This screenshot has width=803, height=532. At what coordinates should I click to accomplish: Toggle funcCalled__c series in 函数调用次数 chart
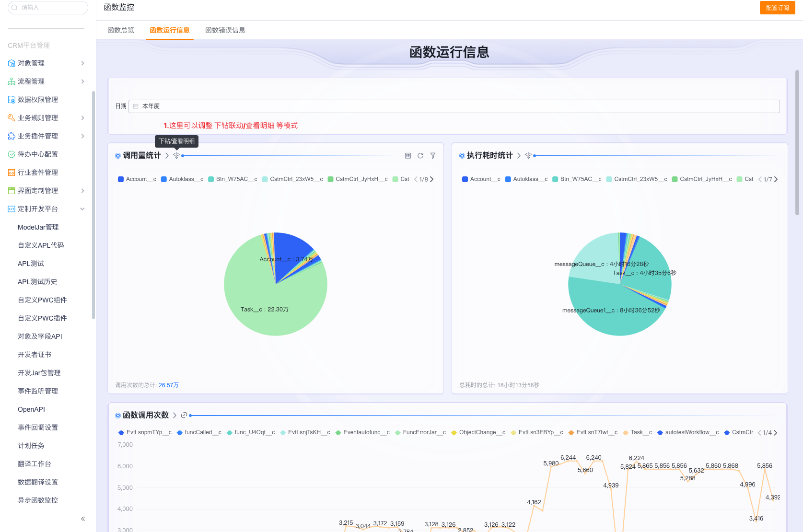(x=199, y=432)
